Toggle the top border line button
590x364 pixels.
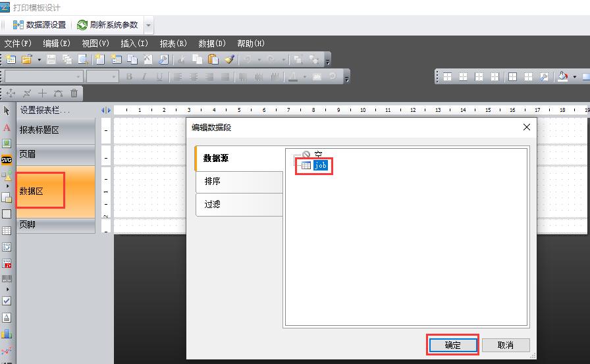(x=448, y=77)
